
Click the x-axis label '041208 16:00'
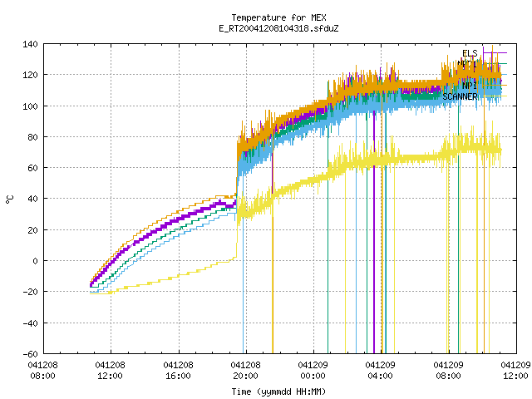coord(178,370)
